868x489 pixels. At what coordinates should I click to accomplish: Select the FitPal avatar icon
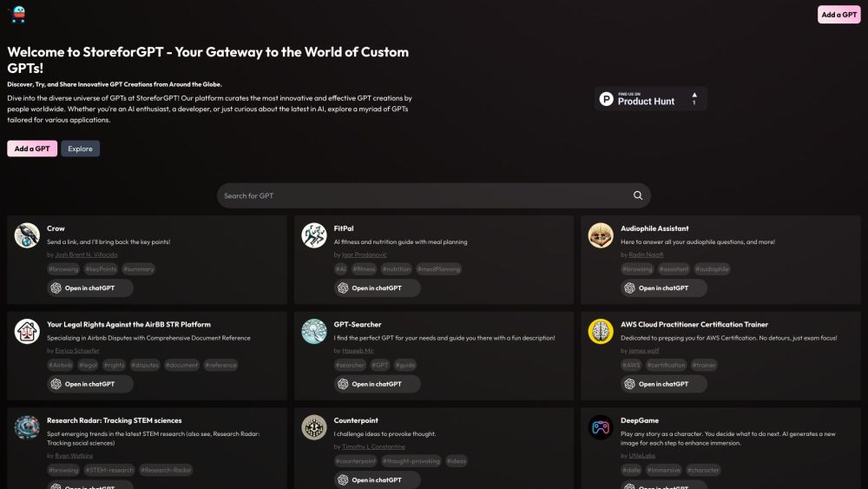(x=314, y=235)
